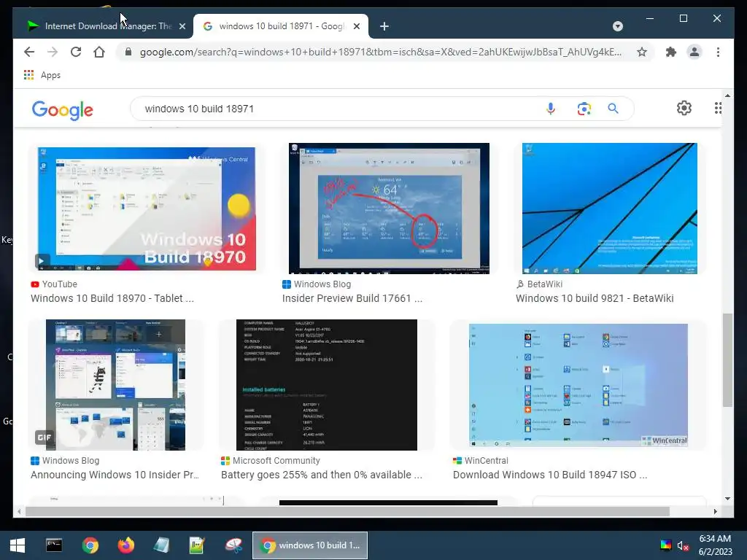Open link Windows 10 build 9821 - BetaWiki

pos(595,298)
